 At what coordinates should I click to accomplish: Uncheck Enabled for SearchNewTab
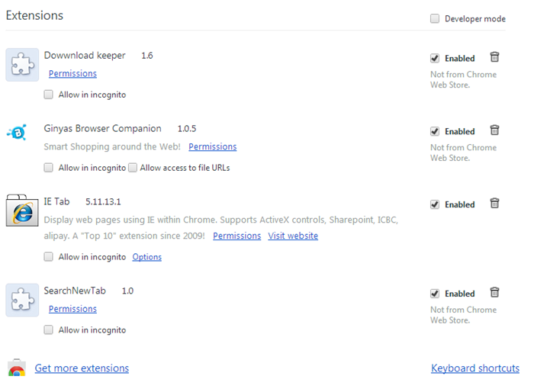pos(435,294)
